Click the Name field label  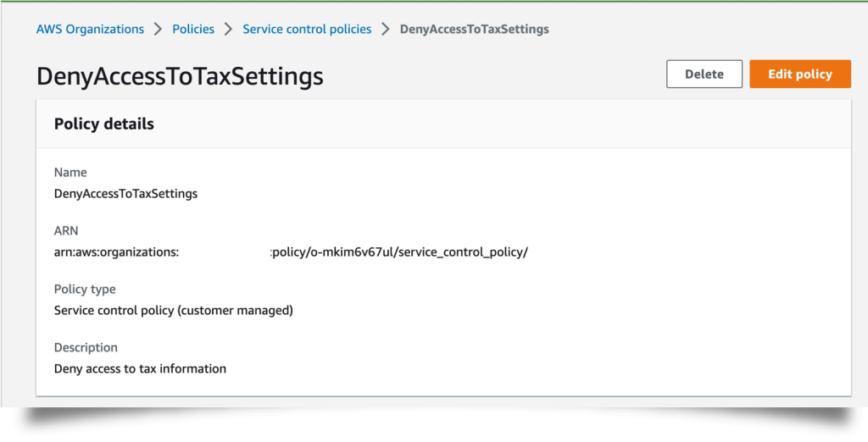[x=70, y=173]
